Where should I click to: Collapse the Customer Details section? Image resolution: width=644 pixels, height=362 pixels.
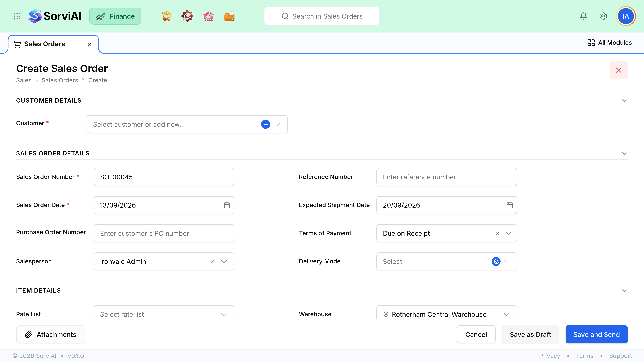[624, 101]
